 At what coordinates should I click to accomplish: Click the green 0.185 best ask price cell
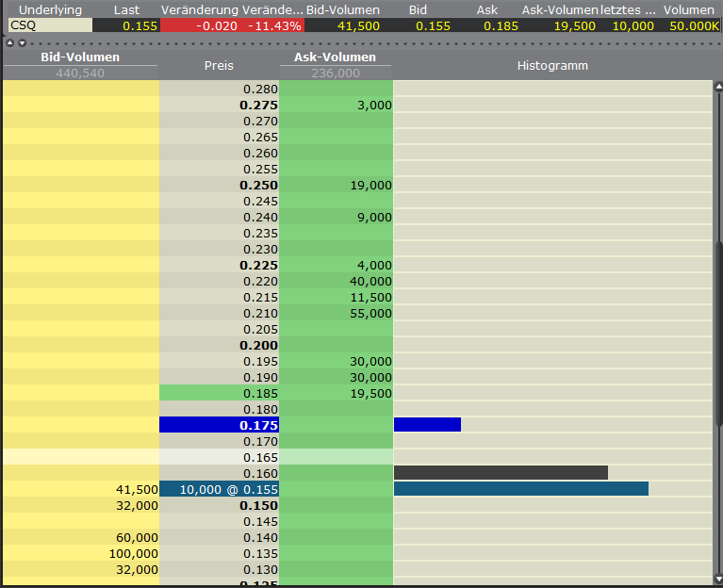219,393
